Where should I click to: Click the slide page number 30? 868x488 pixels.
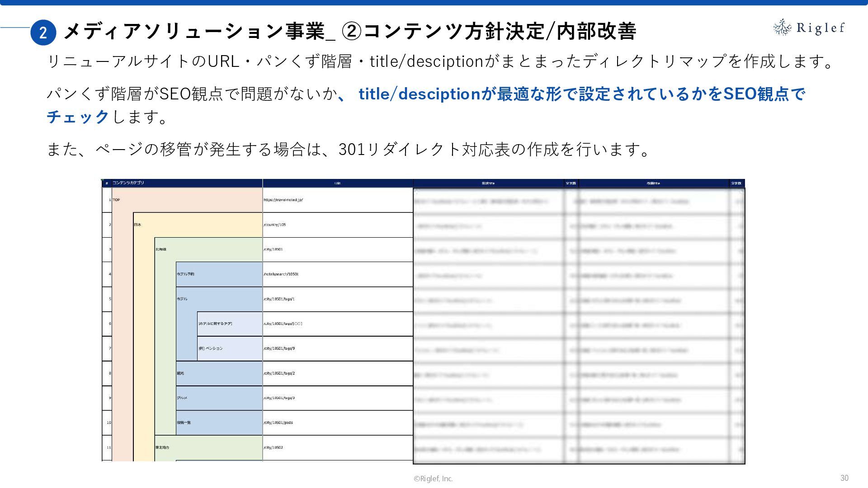(844, 478)
